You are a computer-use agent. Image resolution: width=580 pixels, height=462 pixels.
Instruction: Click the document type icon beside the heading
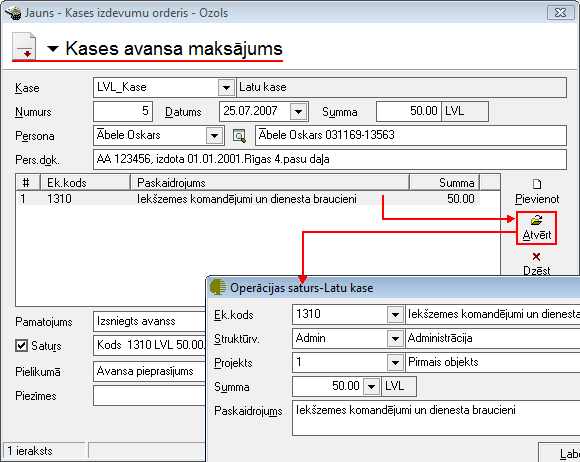pyautogui.click(x=24, y=46)
